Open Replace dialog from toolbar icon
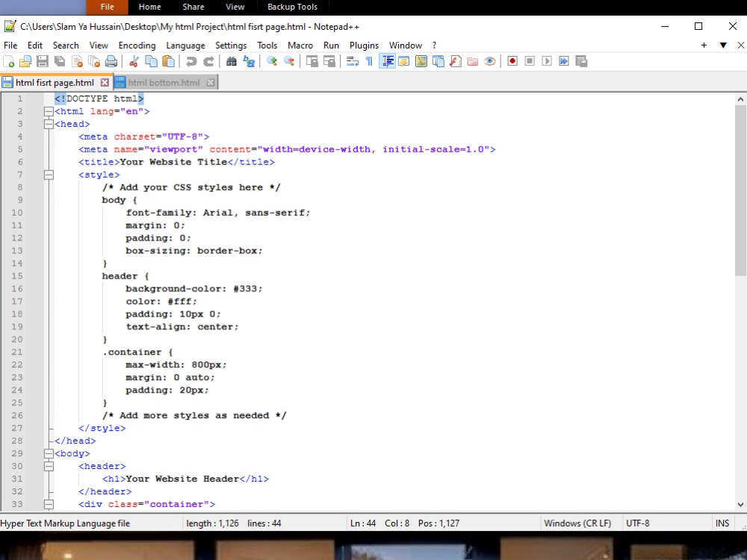Screen dimensions: 747x560 [248, 61]
